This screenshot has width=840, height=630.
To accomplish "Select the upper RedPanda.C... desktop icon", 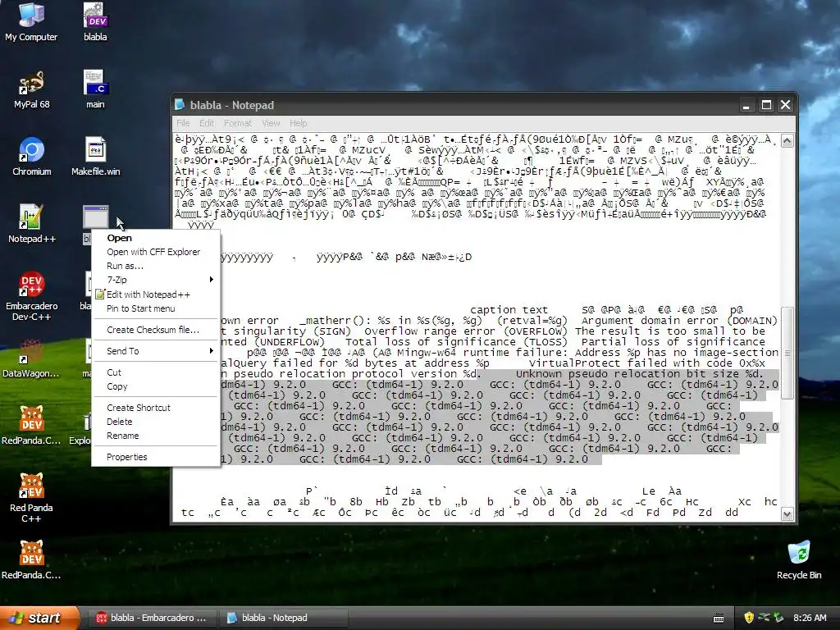I will 31,426.
